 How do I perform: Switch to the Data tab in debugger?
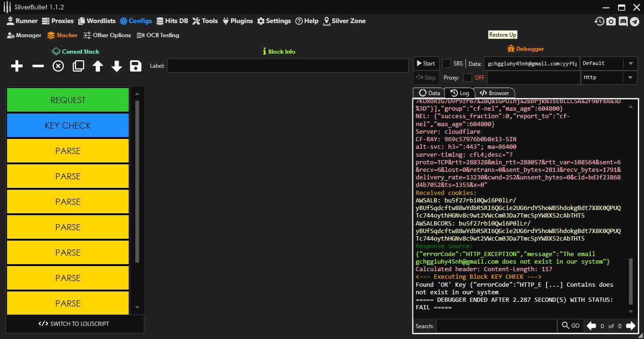coord(429,93)
